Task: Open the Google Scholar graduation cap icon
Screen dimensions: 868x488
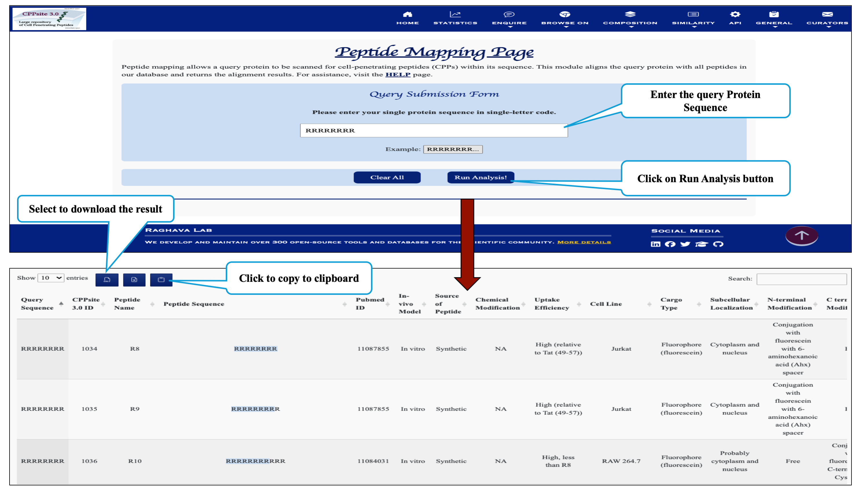Action: (701, 244)
